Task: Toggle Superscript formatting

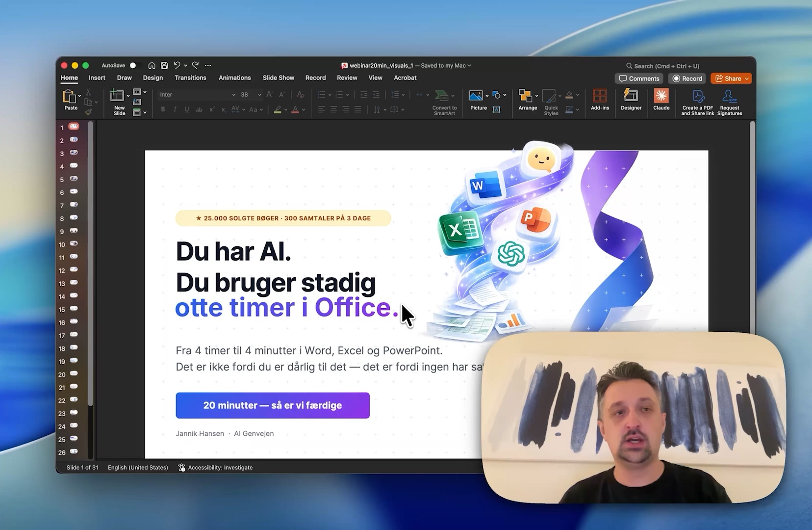Action: tap(211, 109)
